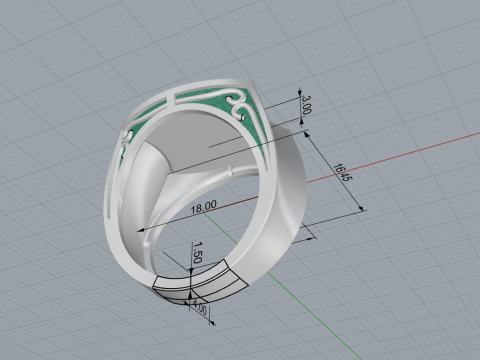The height and width of the screenshot is (360, 480).
Task: Select the 18.00 dimension label
Action: (x=203, y=207)
